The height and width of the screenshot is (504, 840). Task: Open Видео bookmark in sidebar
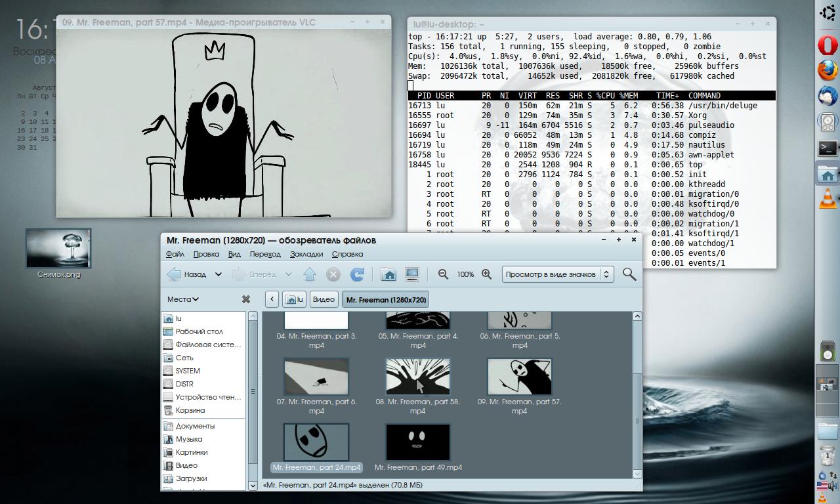pos(203,465)
